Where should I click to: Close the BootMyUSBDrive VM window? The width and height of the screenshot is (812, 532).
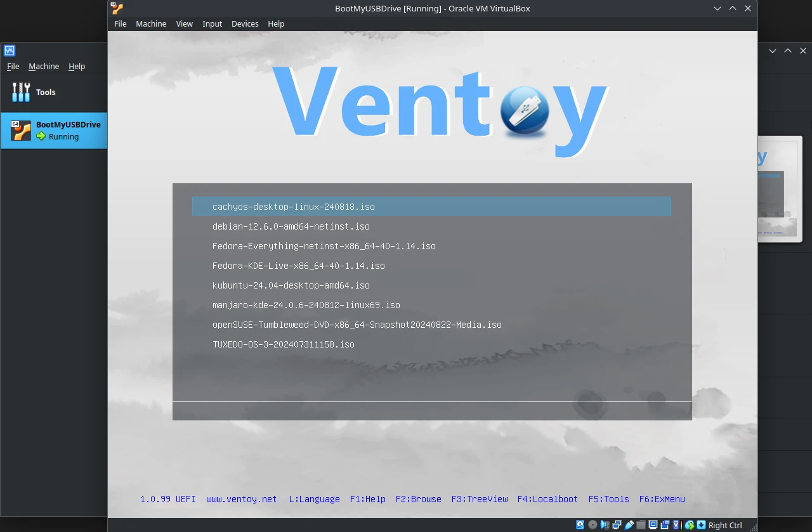coord(748,8)
